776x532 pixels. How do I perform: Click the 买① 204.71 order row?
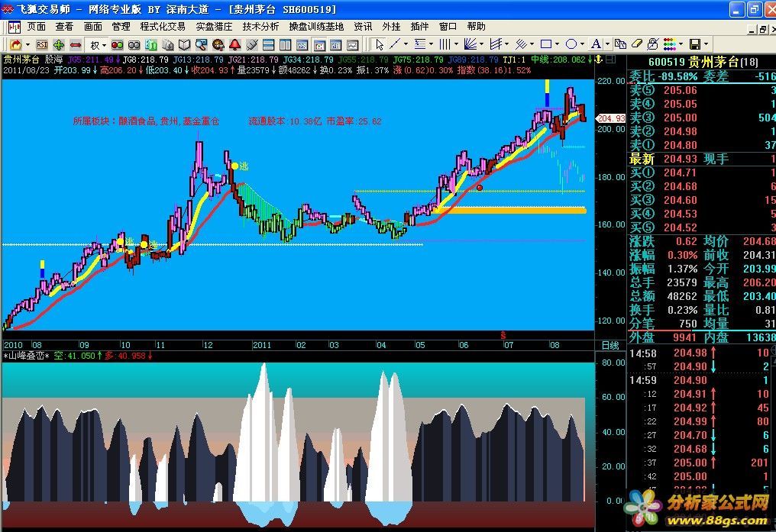(702, 172)
